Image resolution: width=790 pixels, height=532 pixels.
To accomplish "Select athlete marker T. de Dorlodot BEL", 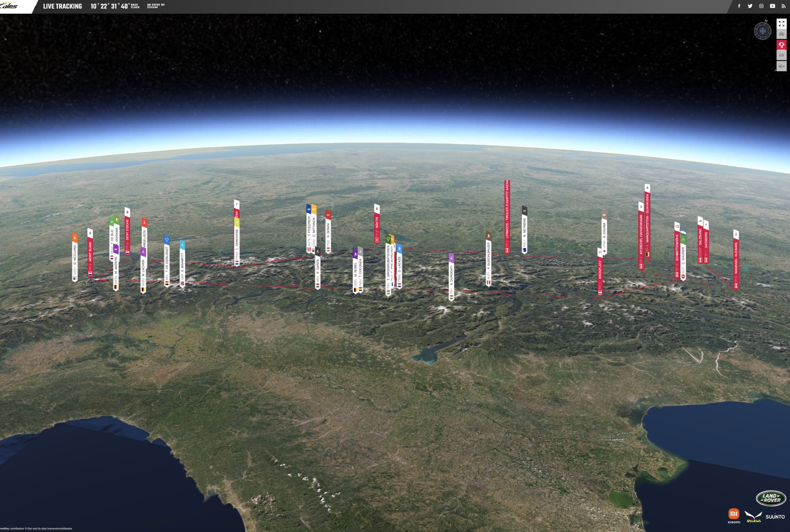I will coord(167,261).
